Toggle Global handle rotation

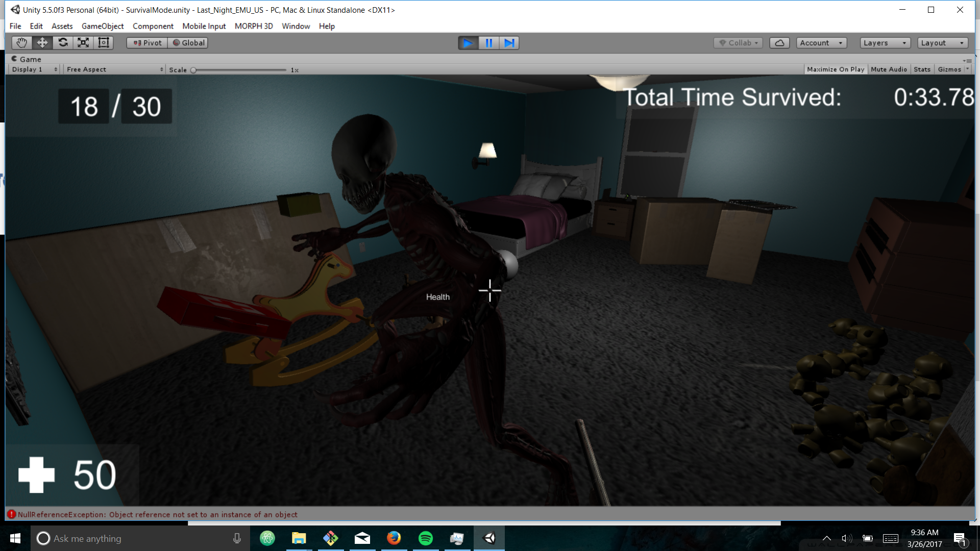(188, 43)
